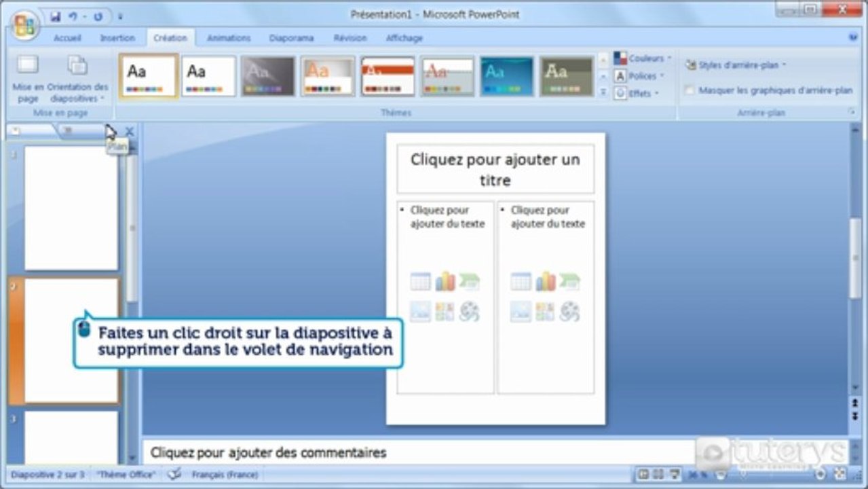Select the Création ribbon tab

point(170,38)
